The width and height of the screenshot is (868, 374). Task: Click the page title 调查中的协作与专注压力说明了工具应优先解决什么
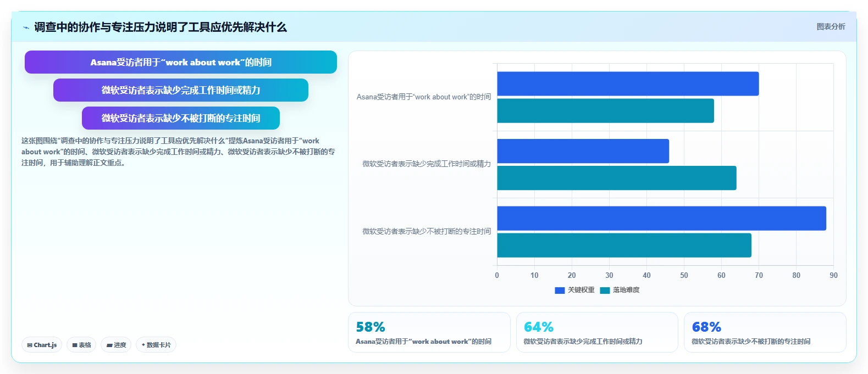coord(161,27)
